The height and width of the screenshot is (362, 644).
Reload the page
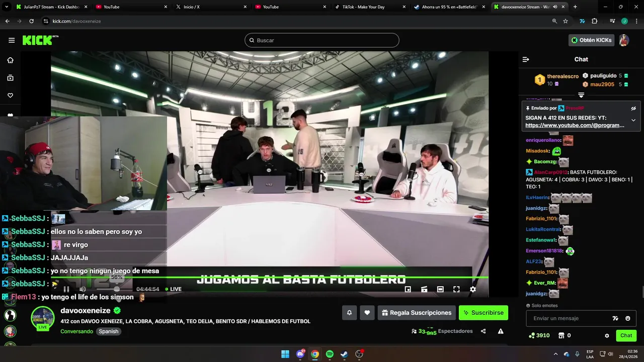[x=31, y=21]
